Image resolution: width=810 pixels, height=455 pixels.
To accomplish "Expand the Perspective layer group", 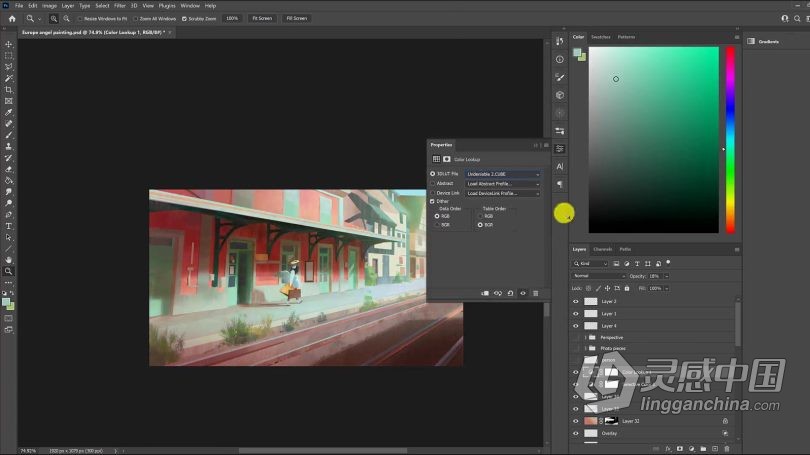I will coord(585,337).
